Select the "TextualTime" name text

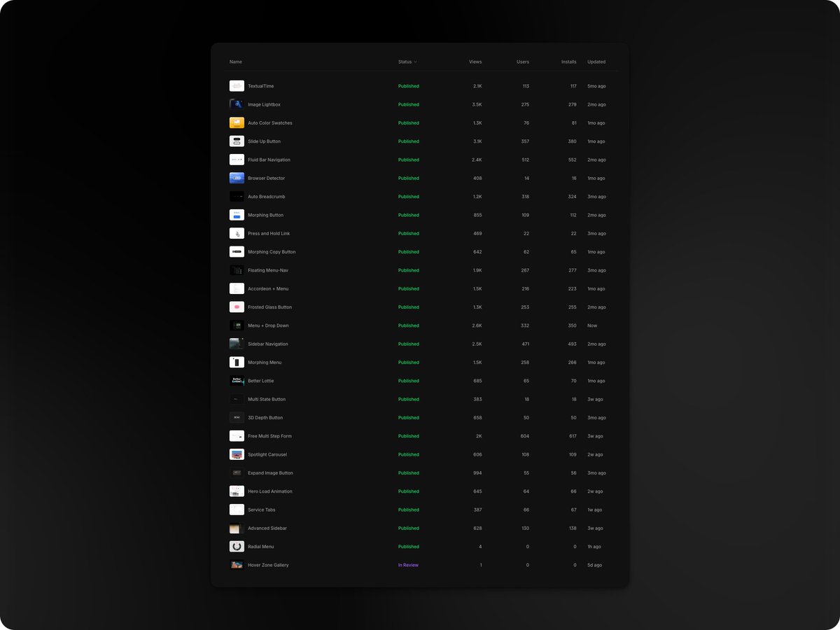click(x=261, y=86)
